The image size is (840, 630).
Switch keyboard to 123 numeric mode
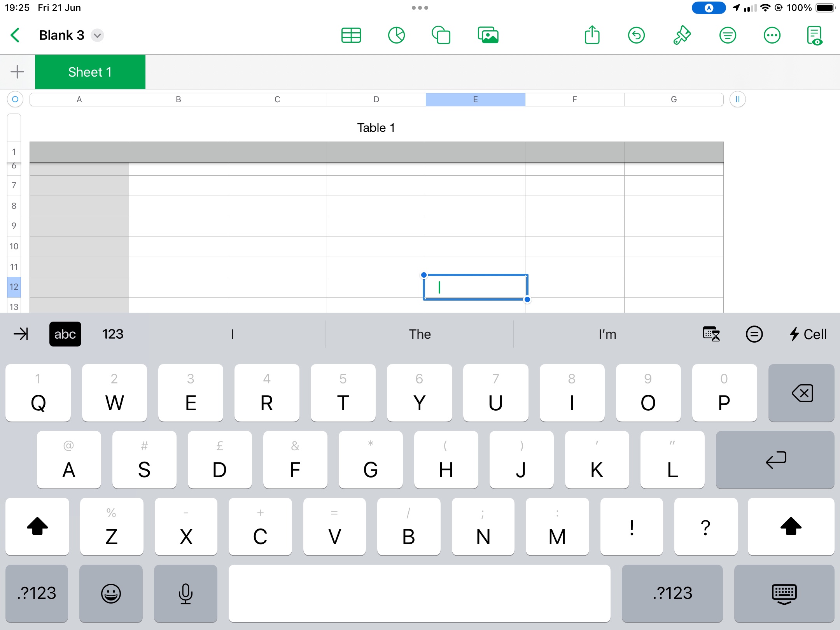[112, 334]
